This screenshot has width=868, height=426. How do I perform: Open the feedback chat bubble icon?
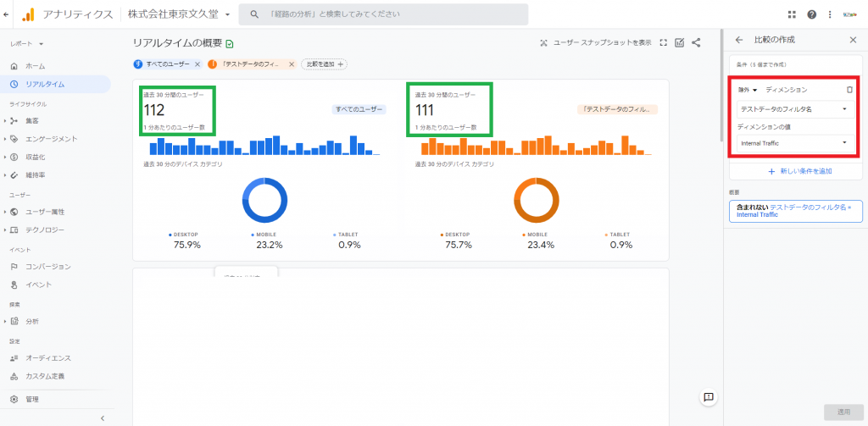(709, 396)
